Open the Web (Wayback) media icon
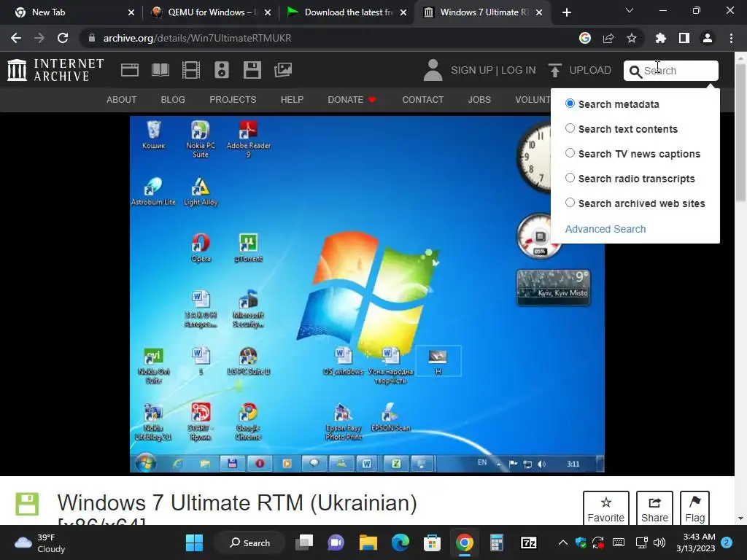747x560 pixels. (x=130, y=70)
